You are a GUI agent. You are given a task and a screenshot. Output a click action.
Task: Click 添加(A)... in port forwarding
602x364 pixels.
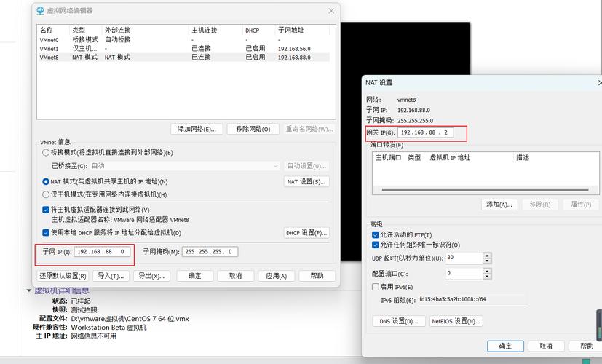(x=499, y=205)
